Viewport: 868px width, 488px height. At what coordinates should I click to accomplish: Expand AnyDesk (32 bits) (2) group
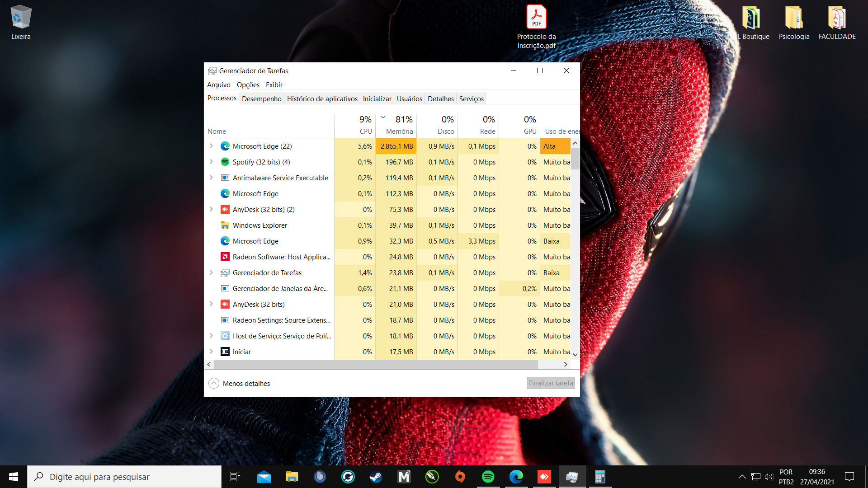click(211, 209)
